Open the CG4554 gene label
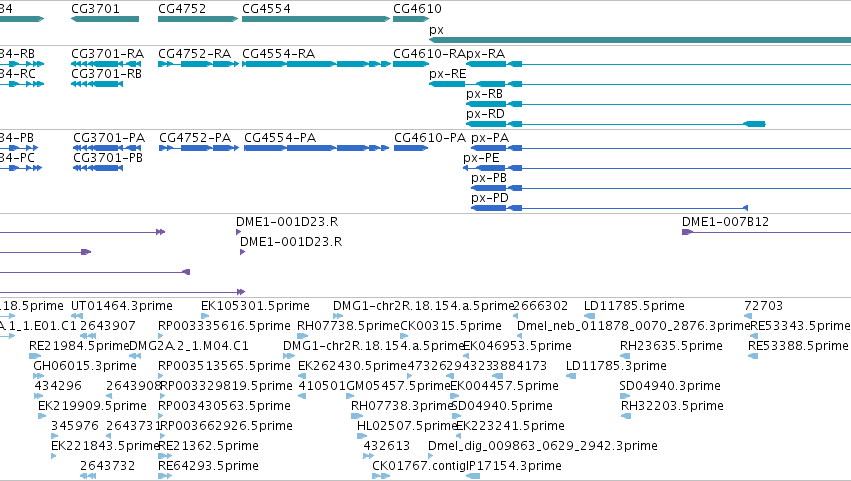 coord(266,9)
